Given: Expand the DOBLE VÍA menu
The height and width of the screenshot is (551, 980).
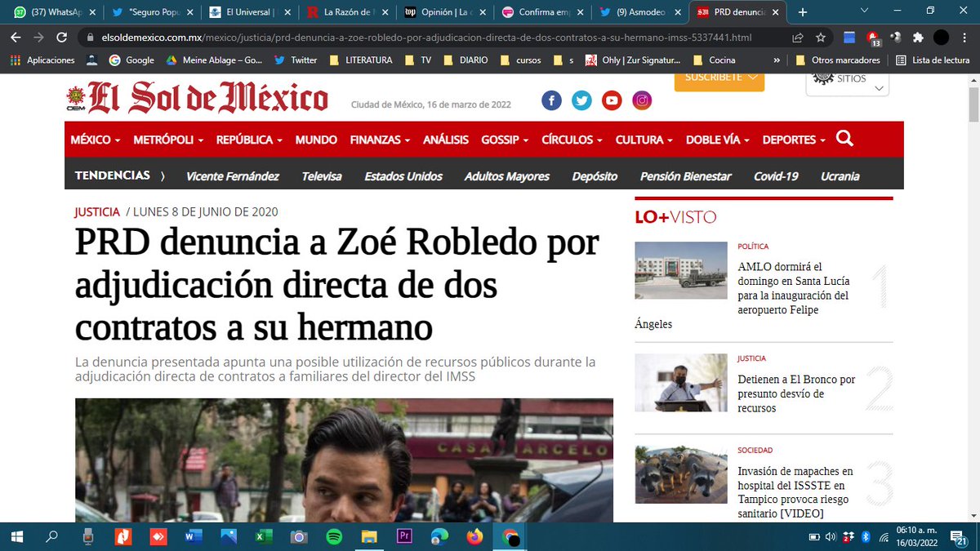Looking at the screenshot, I should point(718,140).
